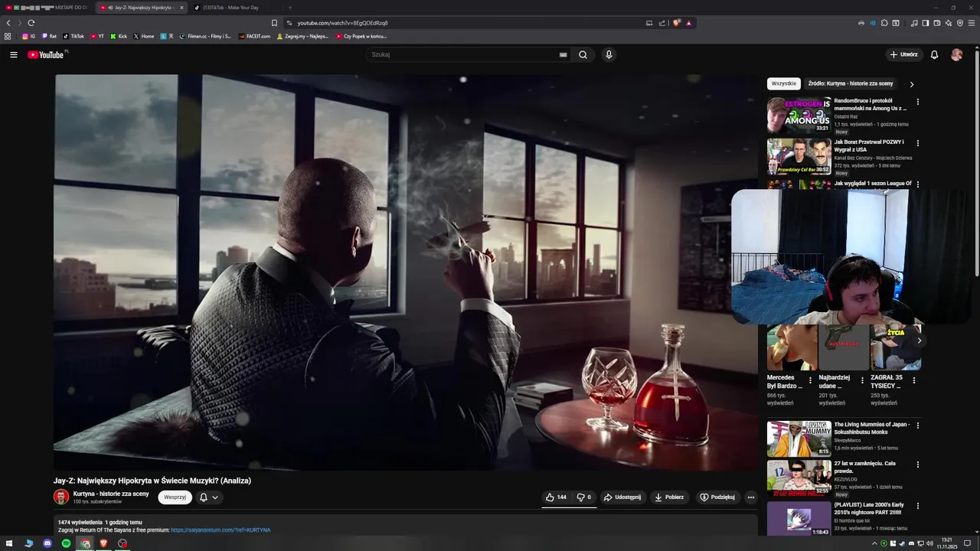Start voice search with the microphone
The image size is (980, 551).
pos(609,54)
